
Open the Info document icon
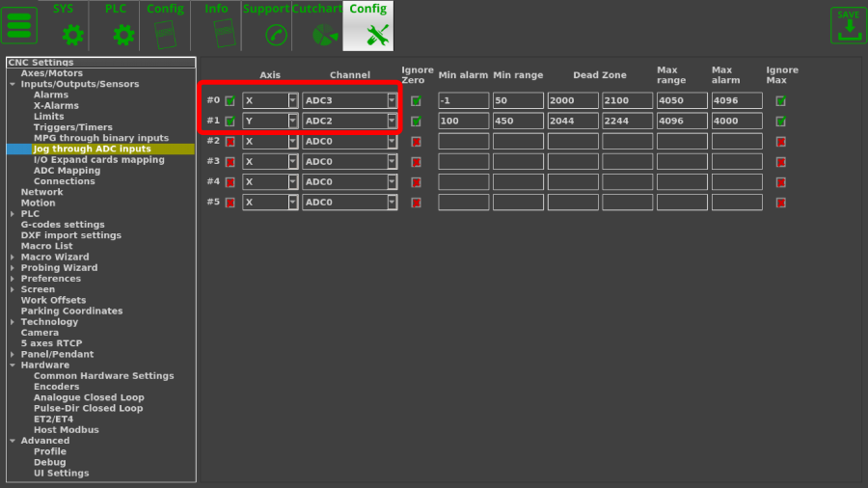(x=224, y=36)
